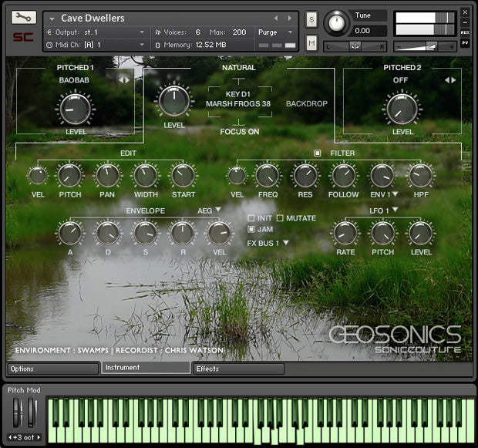Click the Tune knob
Screen dimensions: 478x448
(336, 23)
